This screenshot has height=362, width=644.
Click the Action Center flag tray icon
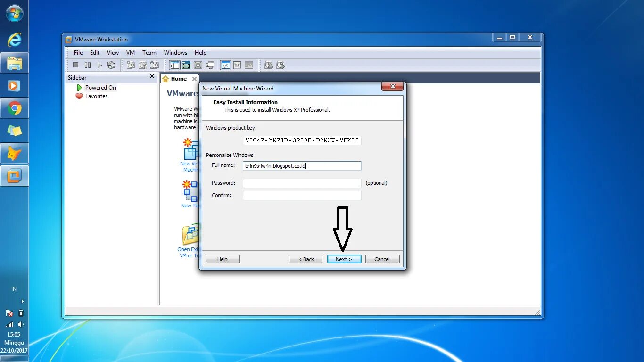(x=9, y=313)
